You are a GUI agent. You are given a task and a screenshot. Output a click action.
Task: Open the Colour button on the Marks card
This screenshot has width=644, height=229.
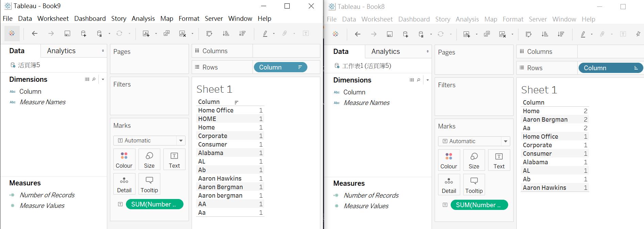124,159
